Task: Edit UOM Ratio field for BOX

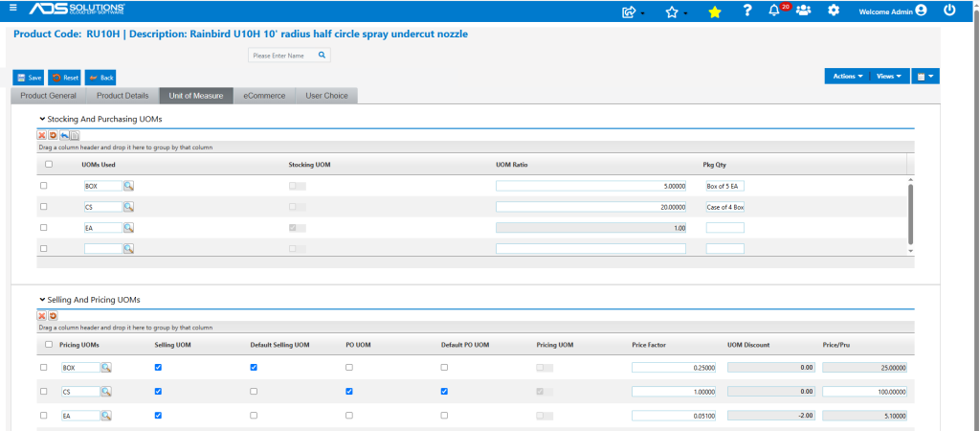Action: pyautogui.click(x=591, y=186)
